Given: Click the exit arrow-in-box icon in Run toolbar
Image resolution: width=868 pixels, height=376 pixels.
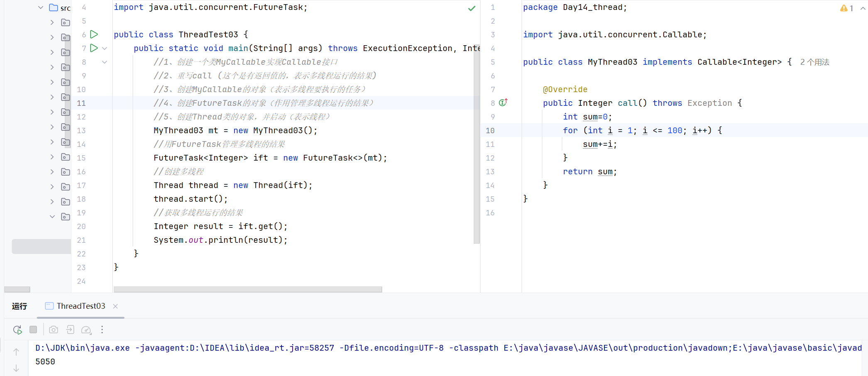Looking at the screenshot, I should [x=70, y=330].
